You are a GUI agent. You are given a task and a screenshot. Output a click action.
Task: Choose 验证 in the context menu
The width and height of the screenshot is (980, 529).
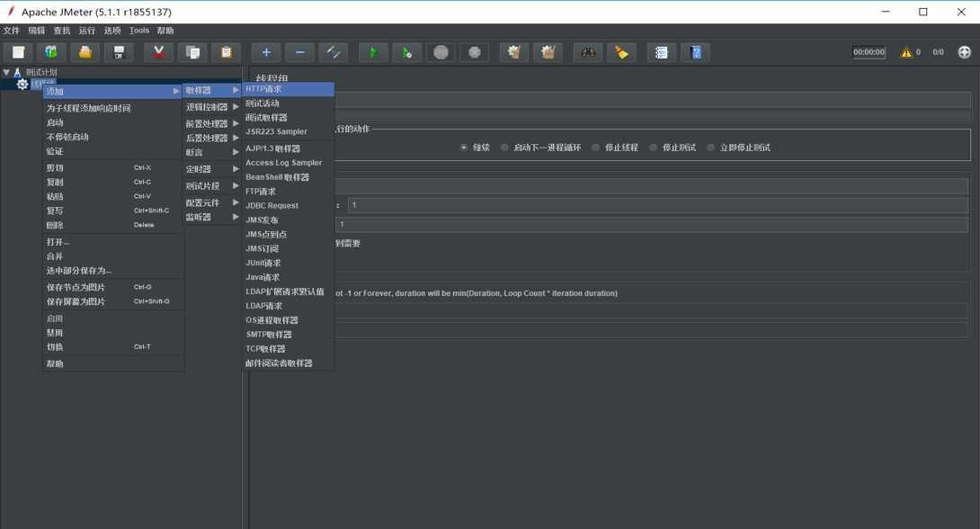point(112,151)
